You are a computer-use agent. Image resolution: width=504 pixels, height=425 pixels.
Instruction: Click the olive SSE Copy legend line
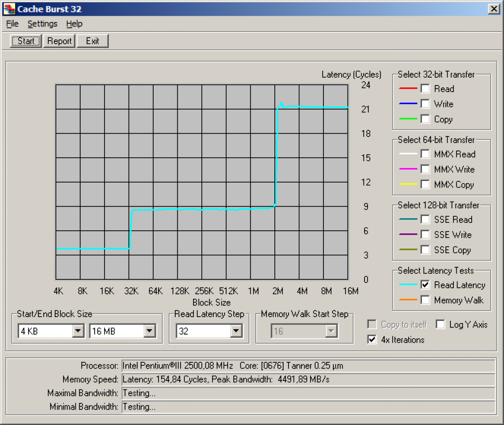(408, 250)
